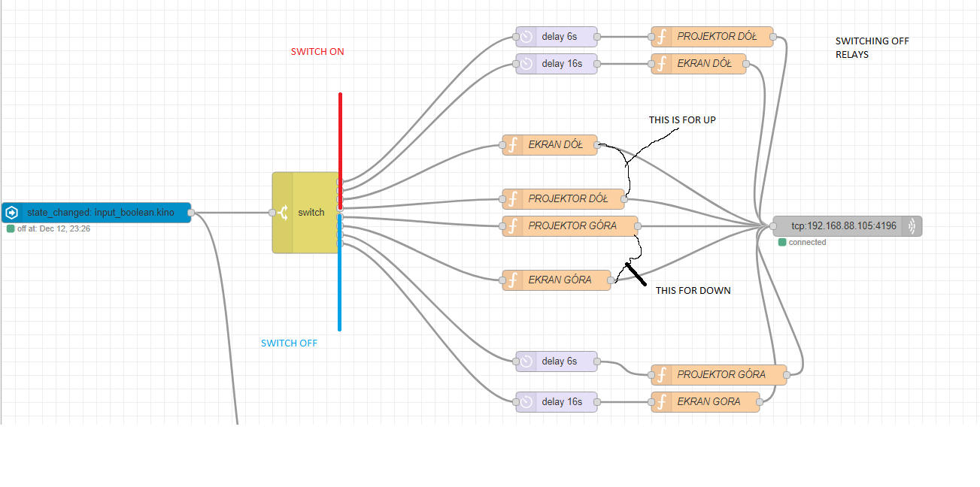Select the bottom delay 6s node label
This screenshot has height=487, width=980.
tap(559, 361)
